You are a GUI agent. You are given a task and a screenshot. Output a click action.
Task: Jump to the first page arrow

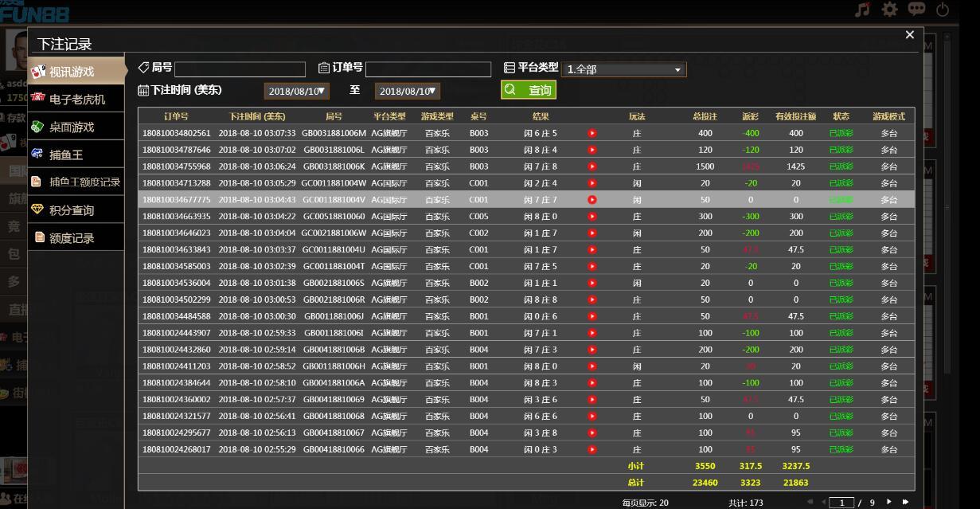tap(810, 502)
